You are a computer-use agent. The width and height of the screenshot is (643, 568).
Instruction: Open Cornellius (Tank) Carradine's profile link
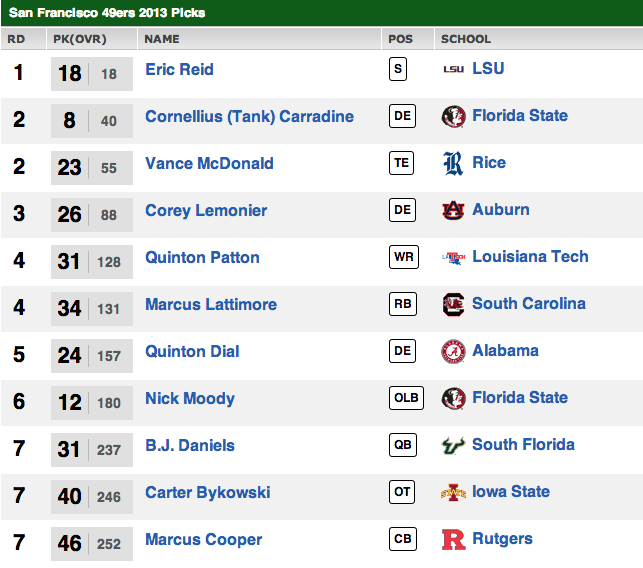[x=249, y=116]
